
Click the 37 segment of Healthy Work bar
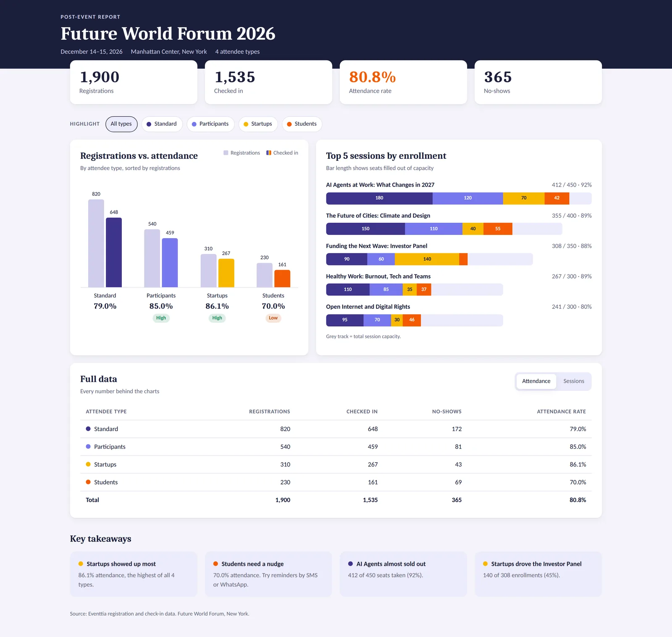pyautogui.click(x=424, y=290)
